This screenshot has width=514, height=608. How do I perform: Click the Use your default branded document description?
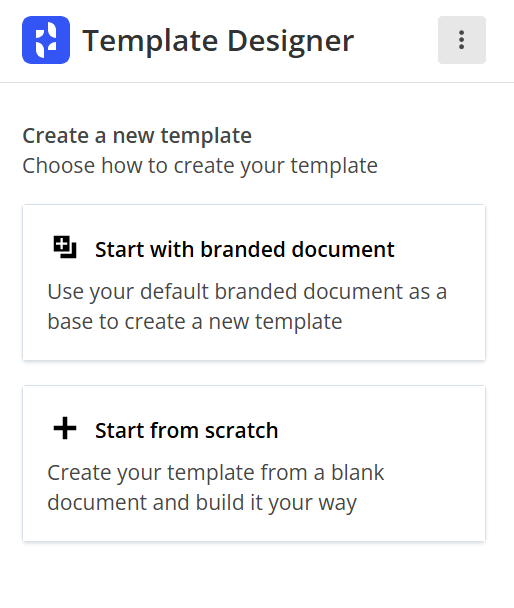(x=247, y=306)
